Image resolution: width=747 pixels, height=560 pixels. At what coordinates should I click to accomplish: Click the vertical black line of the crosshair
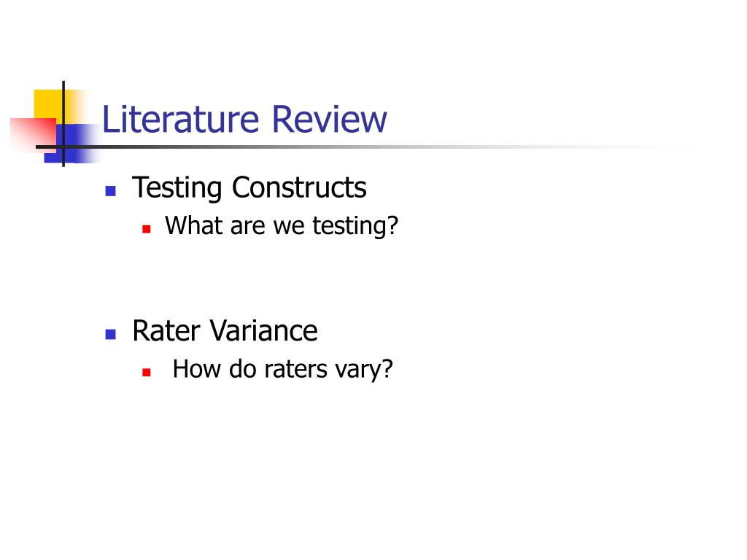tap(63, 124)
